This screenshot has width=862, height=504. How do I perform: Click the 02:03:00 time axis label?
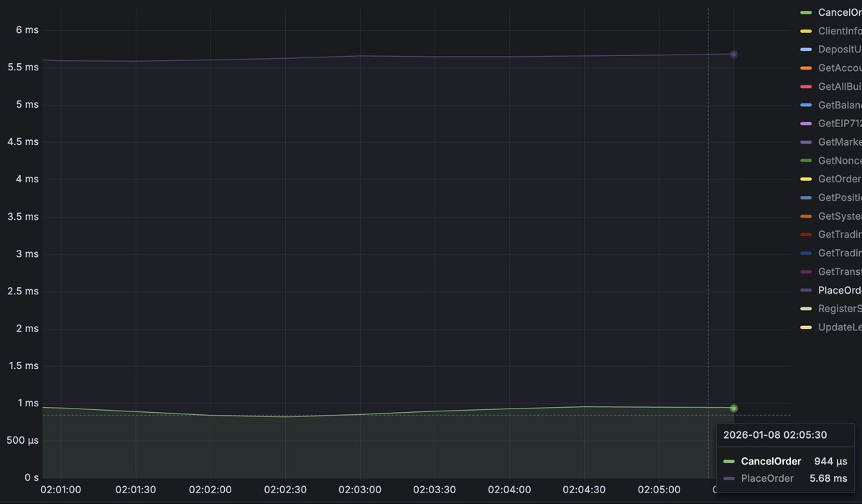click(360, 490)
